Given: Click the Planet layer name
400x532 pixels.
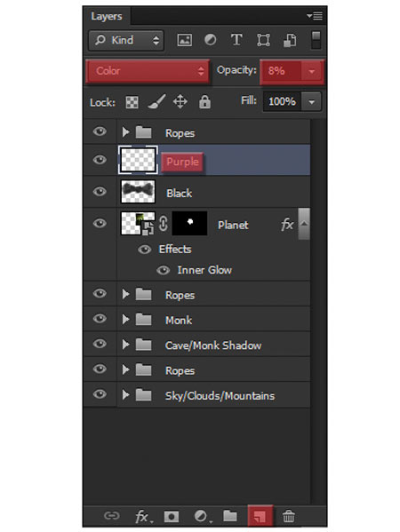Looking at the screenshot, I should click(x=233, y=225).
